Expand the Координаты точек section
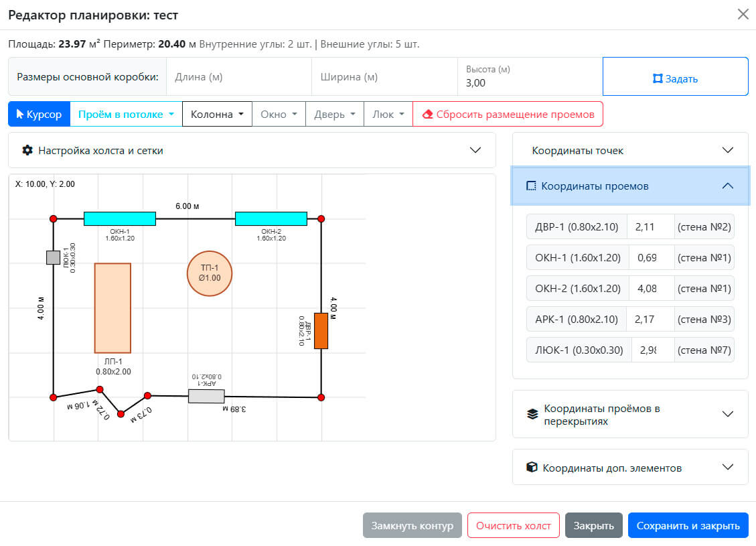This screenshot has height=546, width=756. 630,151
